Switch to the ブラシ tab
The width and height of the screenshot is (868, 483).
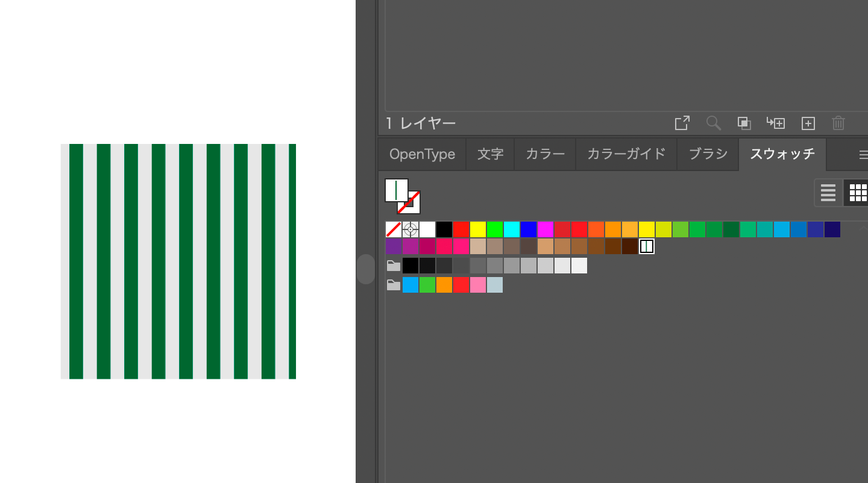pyautogui.click(x=708, y=154)
